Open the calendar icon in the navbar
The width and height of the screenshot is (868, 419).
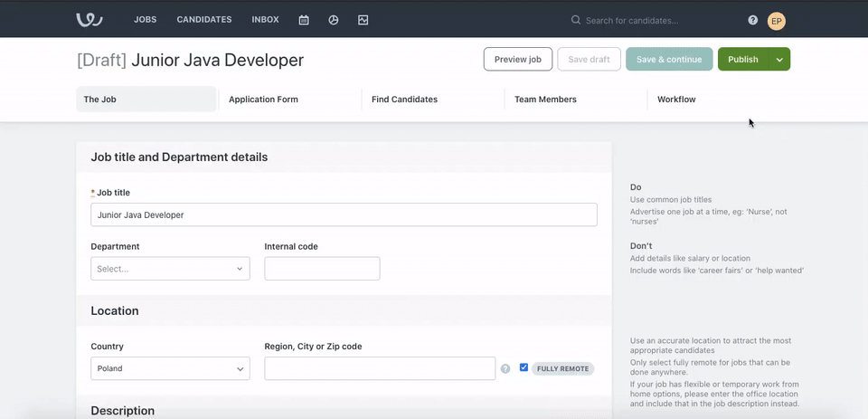tap(304, 20)
